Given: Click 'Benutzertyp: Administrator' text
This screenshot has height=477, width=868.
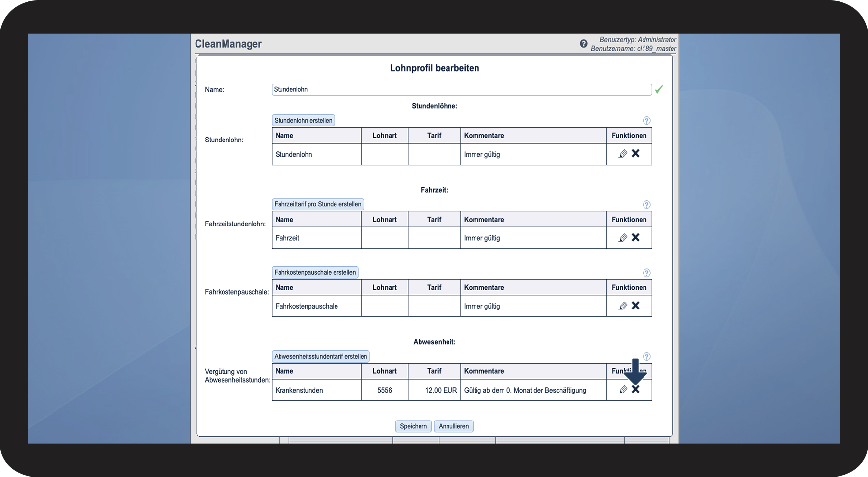Looking at the screenshot, I should point(638,39).
